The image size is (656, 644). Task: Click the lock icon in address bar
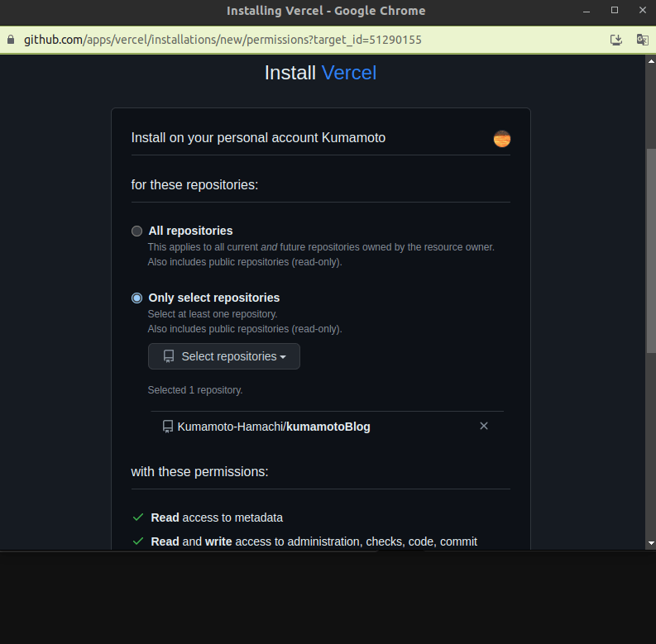point(11,40)
